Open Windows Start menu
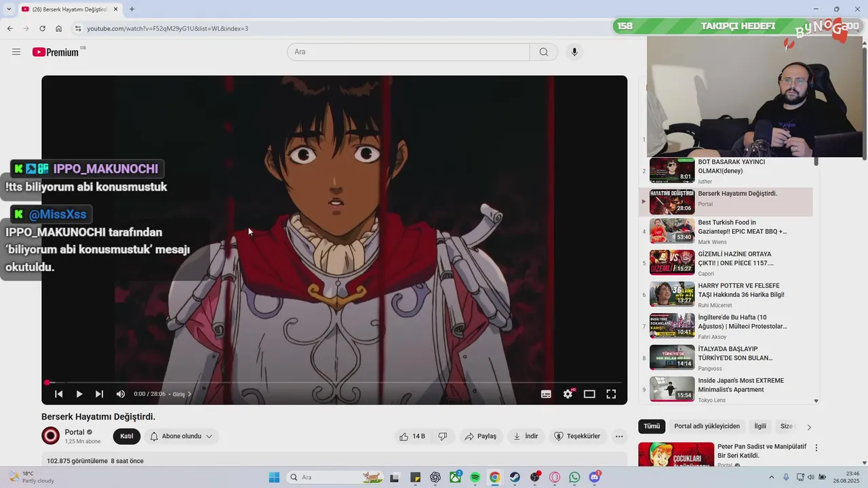 pos(274,477)
